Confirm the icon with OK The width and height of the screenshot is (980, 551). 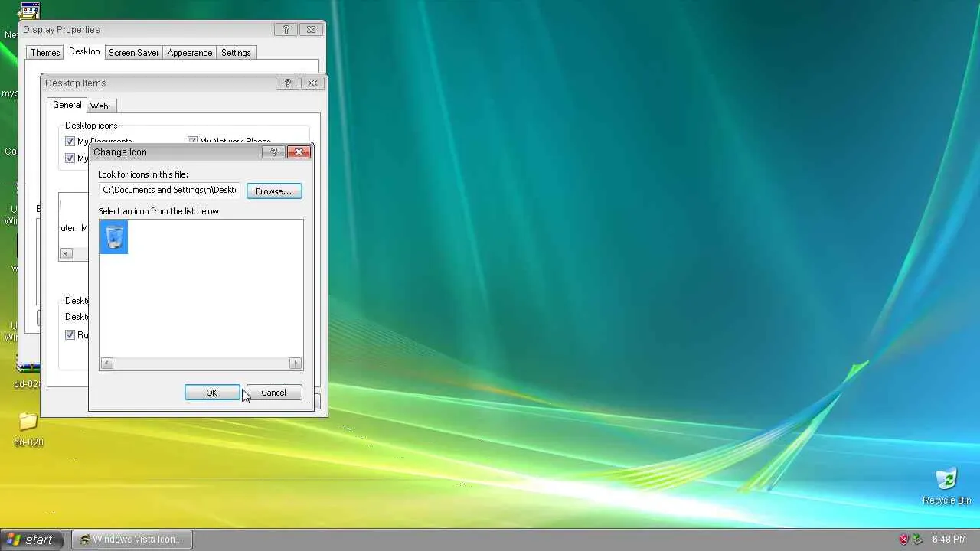point(212,393)
